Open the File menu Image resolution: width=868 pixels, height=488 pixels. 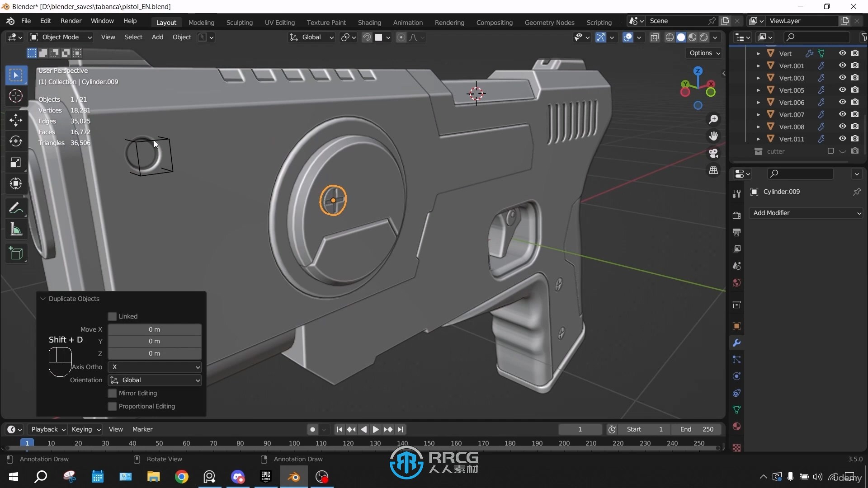tap(26, 21)
